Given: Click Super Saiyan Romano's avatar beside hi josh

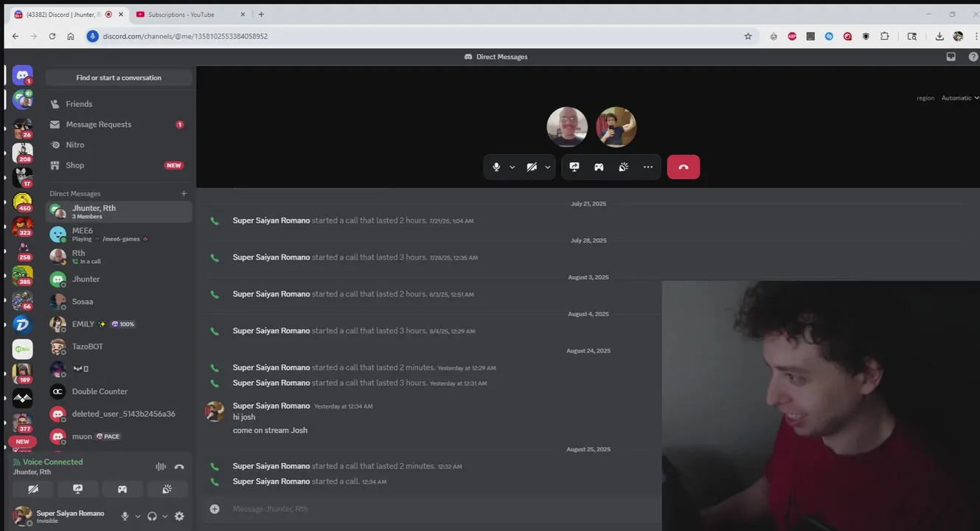Looking at the screenshot, I should click(215, 412).
